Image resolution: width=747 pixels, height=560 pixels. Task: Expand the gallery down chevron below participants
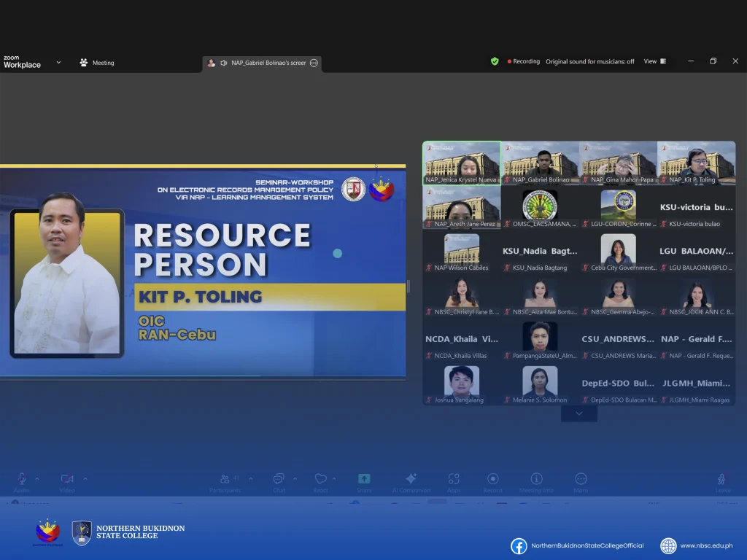click(x=579, y=413)
